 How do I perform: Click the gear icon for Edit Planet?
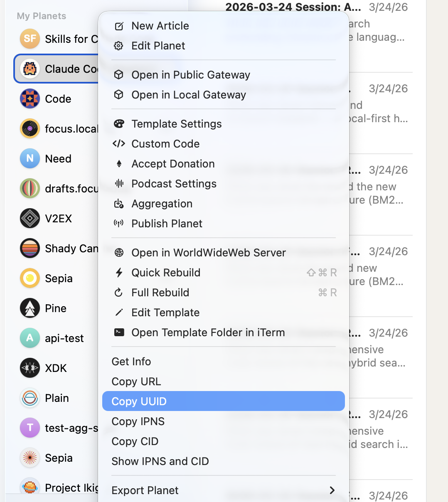[x=119, y=46]
